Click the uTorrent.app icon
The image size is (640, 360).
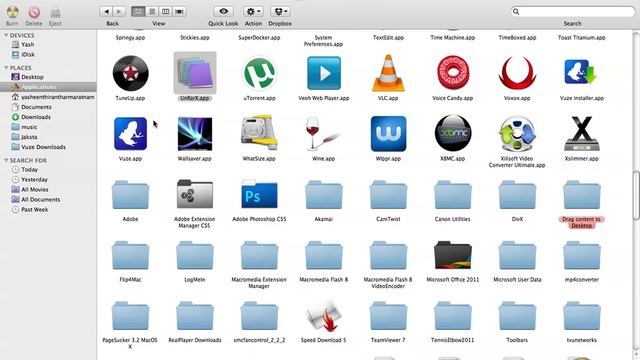pos(259,73)
